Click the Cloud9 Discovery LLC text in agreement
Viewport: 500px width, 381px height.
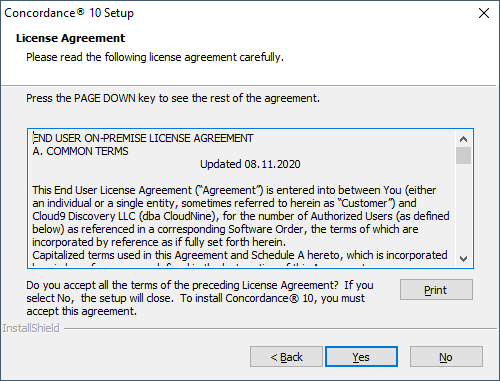[84, 216]
